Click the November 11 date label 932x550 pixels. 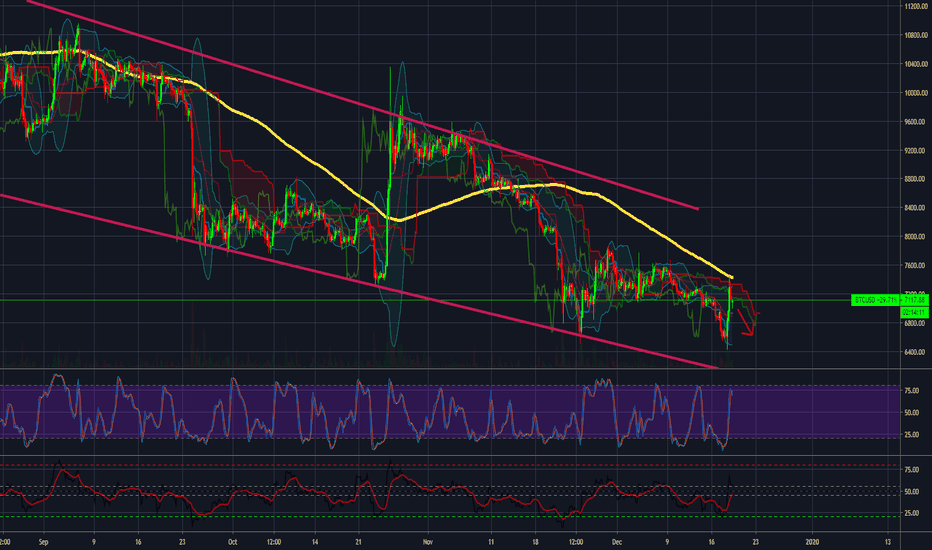[491, 542]
